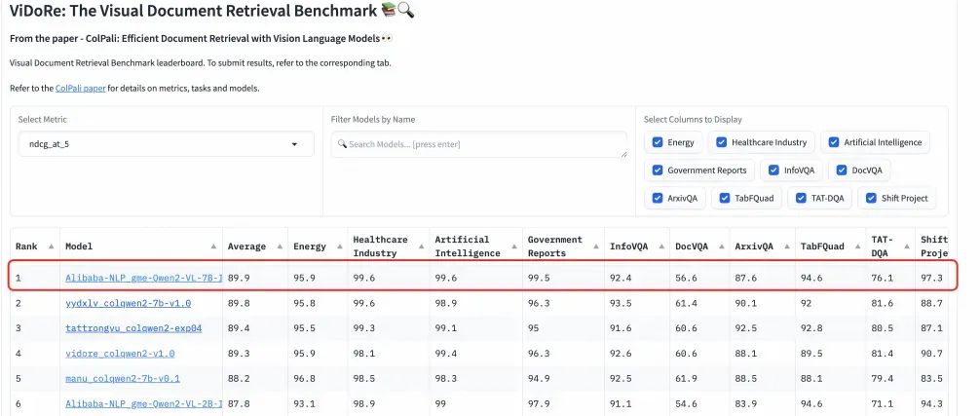Open the ColPali paper link
The width and height of the screenshot is (980, 416).
coord(80,88)
